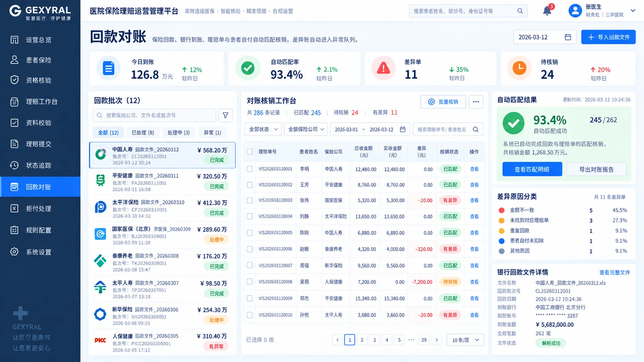Click the search icon in 搜索理赔单号 field
This screenshot has width=644, height=362.
point(476,129)
